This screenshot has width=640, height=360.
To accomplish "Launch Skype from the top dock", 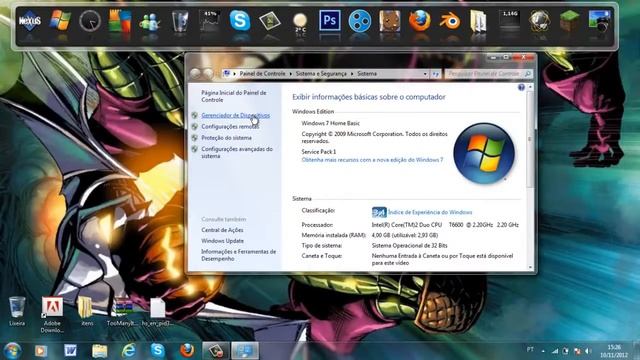I will tap(240, 20).
